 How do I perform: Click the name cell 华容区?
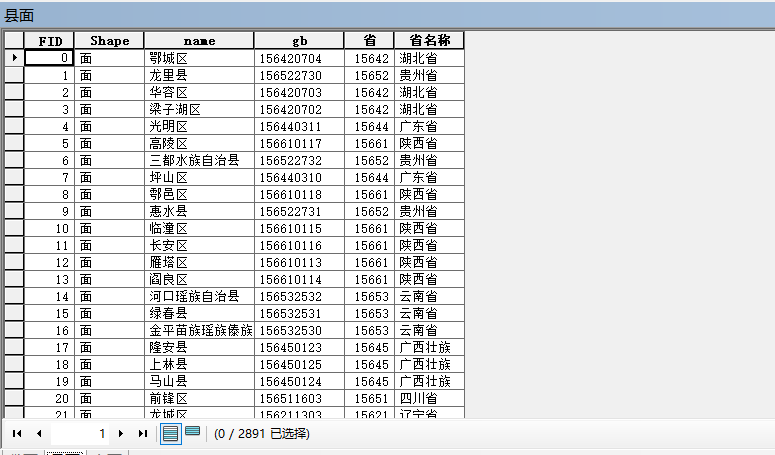(x=199, y=92)
